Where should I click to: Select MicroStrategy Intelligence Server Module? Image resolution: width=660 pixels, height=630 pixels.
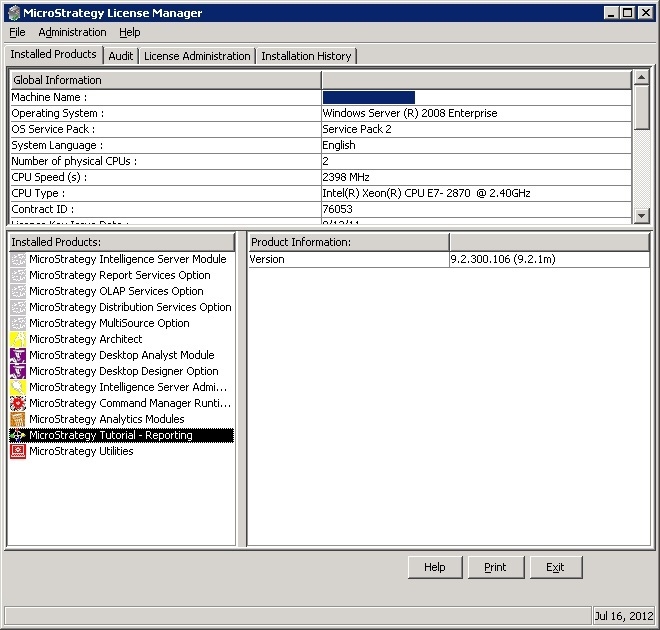pyautogui.click(x=128, y=259)
